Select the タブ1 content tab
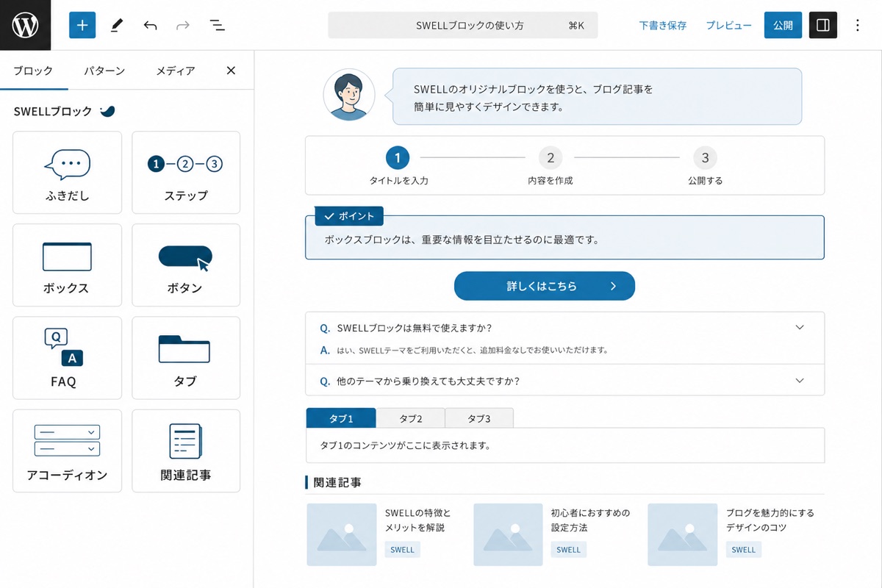The width and height of the screenshot is (882, 588). tap(341, 418)
